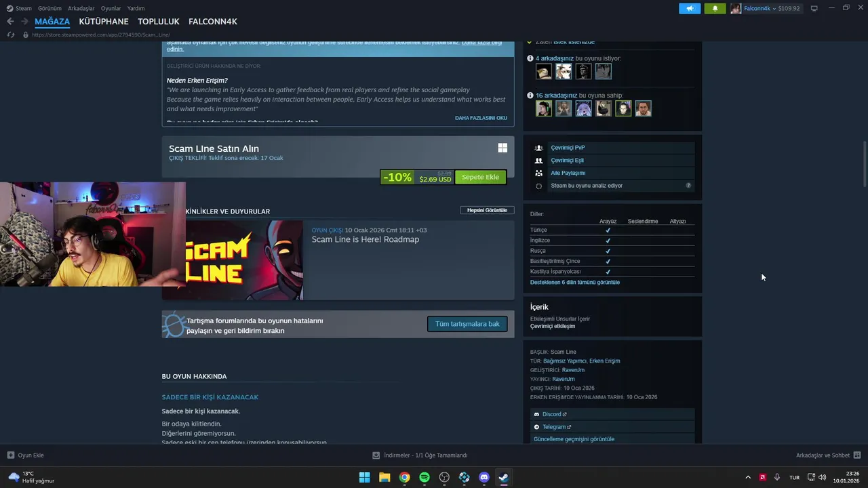Click the Çevrimiçi Eşli co-op icon

tap(539, 161)
